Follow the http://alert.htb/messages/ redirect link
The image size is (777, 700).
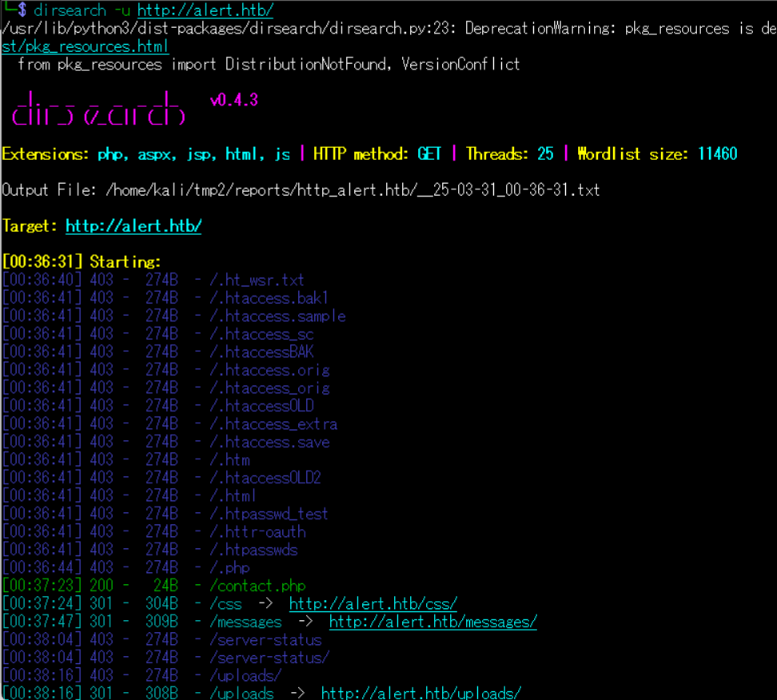432,622
